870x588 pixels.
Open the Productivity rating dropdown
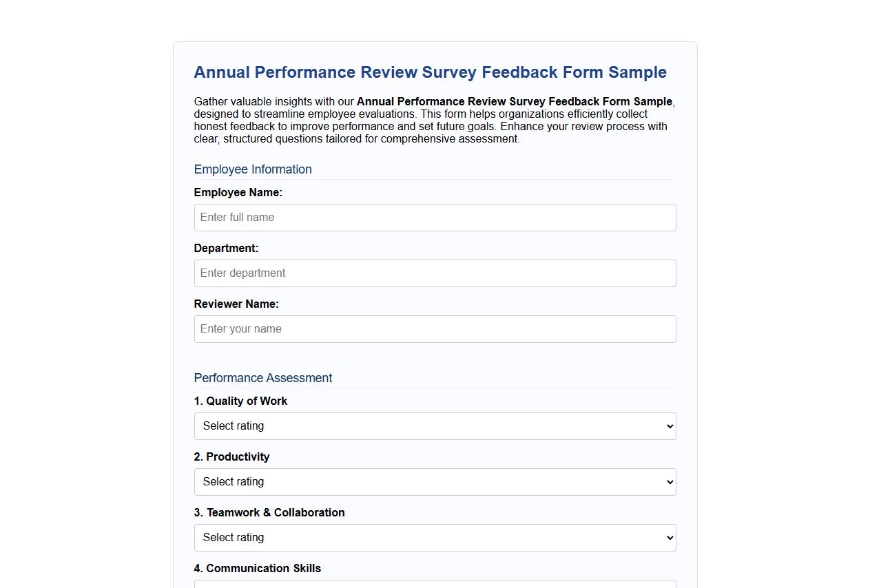click(435, 482)
